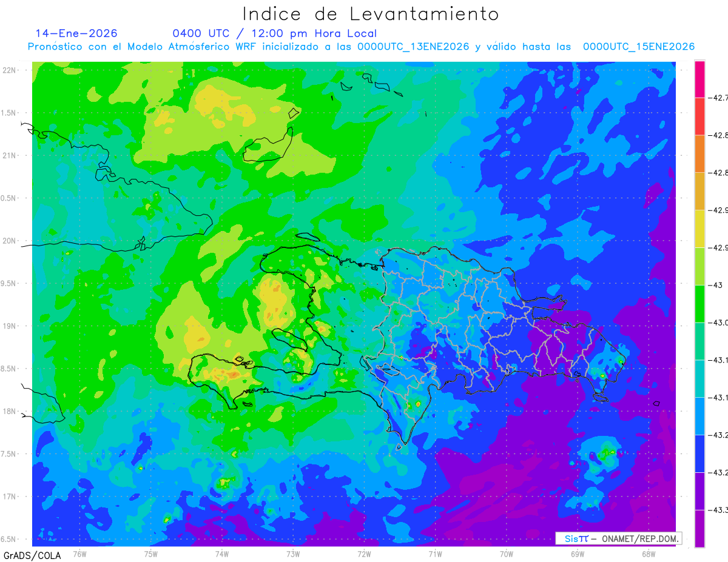The height and width of the screenshot is (562, 728).
Task: Click the longitude label "73W"
Action: 293,554
